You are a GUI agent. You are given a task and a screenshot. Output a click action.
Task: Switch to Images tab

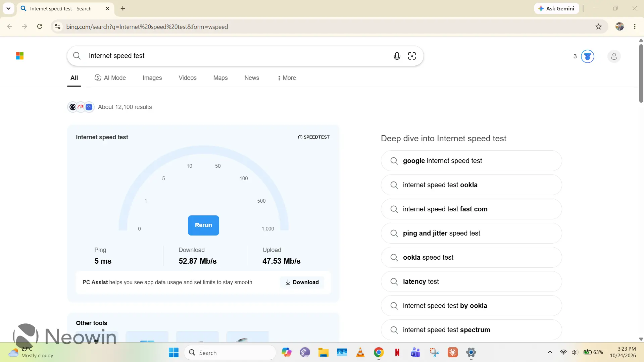click(x=152, y=78)
